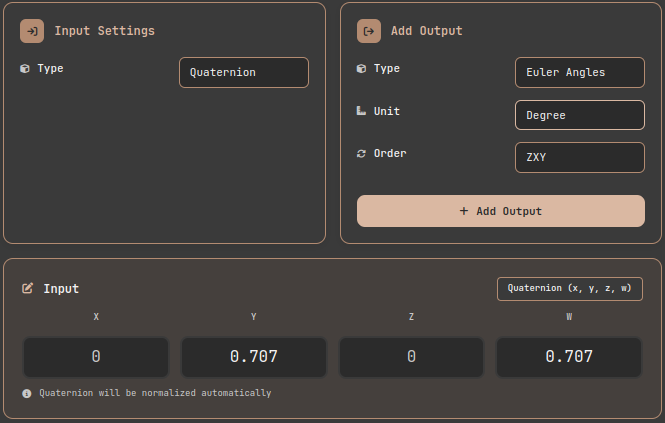The width and height of the screenshot is (665, 423).
Task: Focus the X value input field
Action: 96,357
